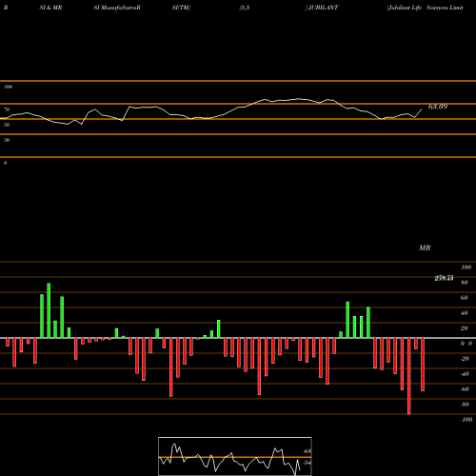Click the MR axis label -100
The width and height of the screenshot is (476, 476).
coord(466,420)
